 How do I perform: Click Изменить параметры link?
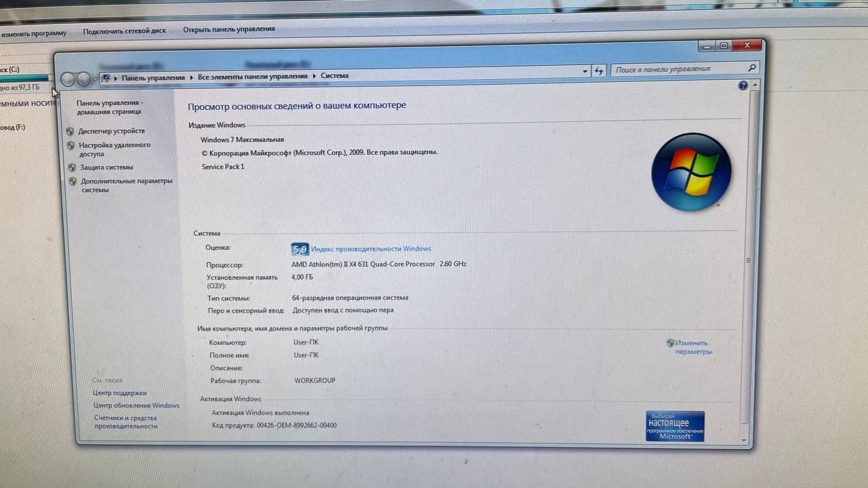coord(693,347)
